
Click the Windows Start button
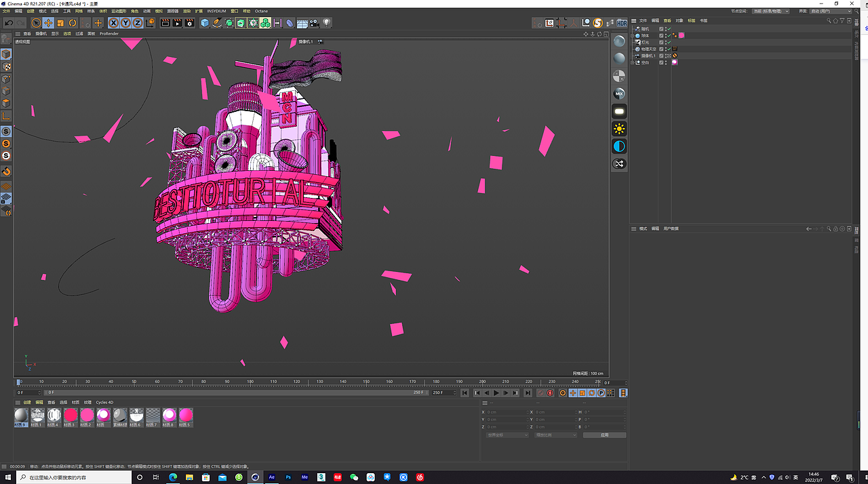pos(7,477)
